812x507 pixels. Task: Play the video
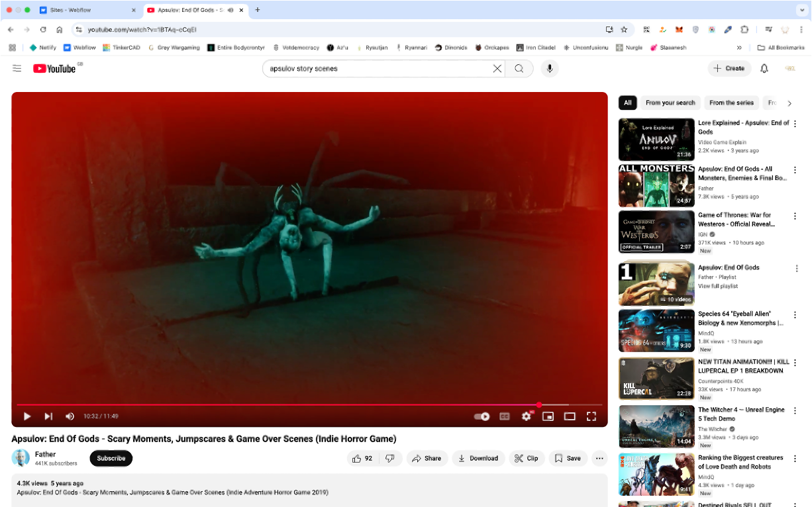(x=27, y=416)
